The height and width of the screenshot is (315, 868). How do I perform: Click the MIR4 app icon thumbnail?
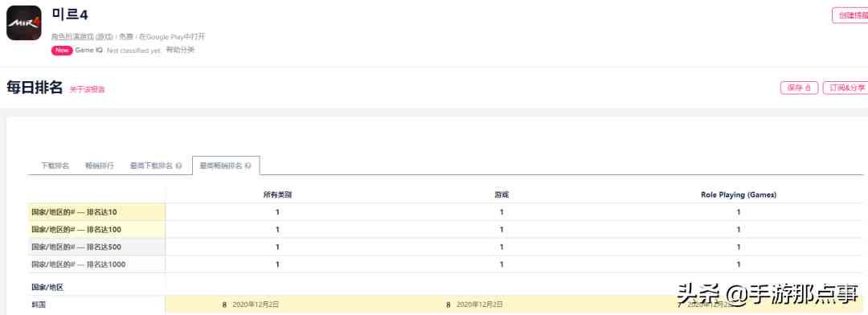[x=24, y=22]
